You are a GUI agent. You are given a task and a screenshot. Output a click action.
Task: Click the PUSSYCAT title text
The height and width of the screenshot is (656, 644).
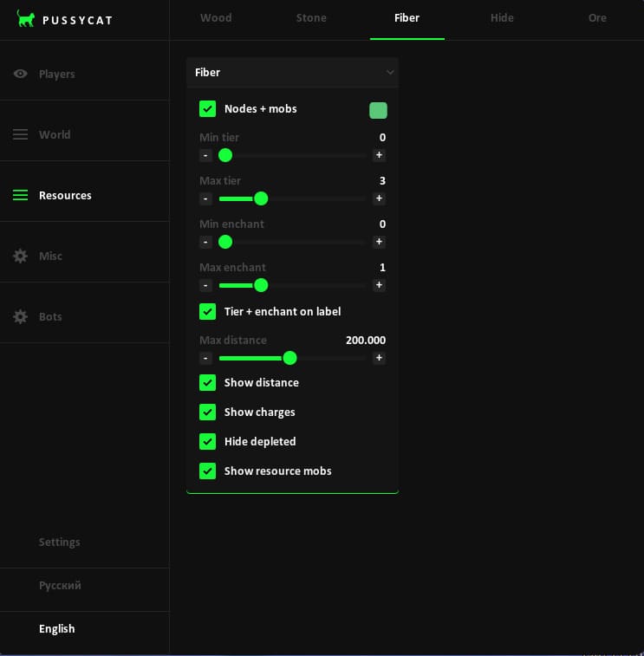coord(77,21)
